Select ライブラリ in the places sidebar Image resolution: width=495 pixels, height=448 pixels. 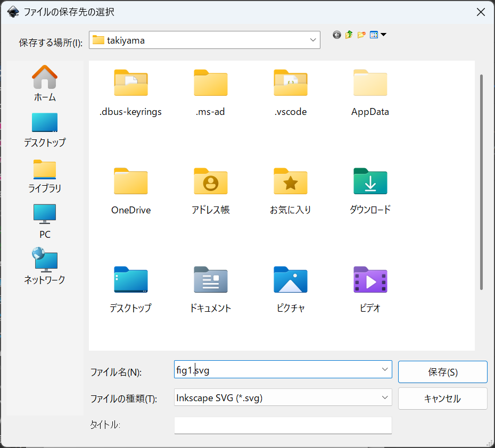[x=45, y=176]
